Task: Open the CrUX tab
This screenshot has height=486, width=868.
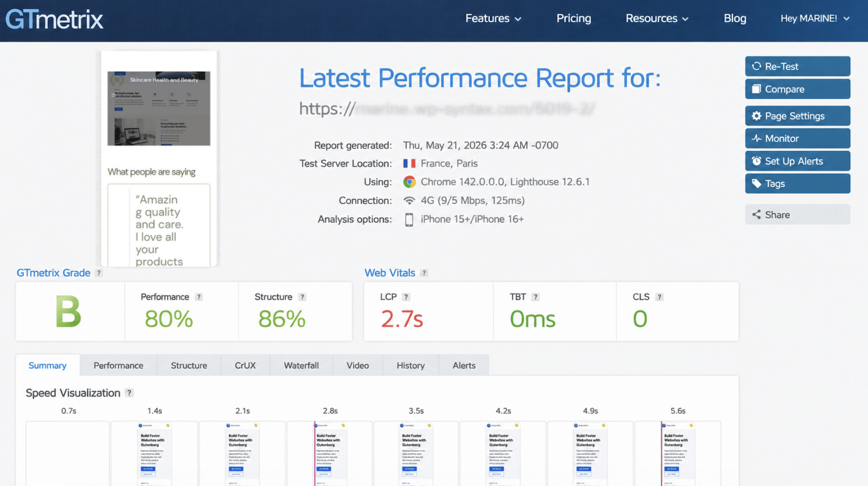Action: (x=245, y=365)
